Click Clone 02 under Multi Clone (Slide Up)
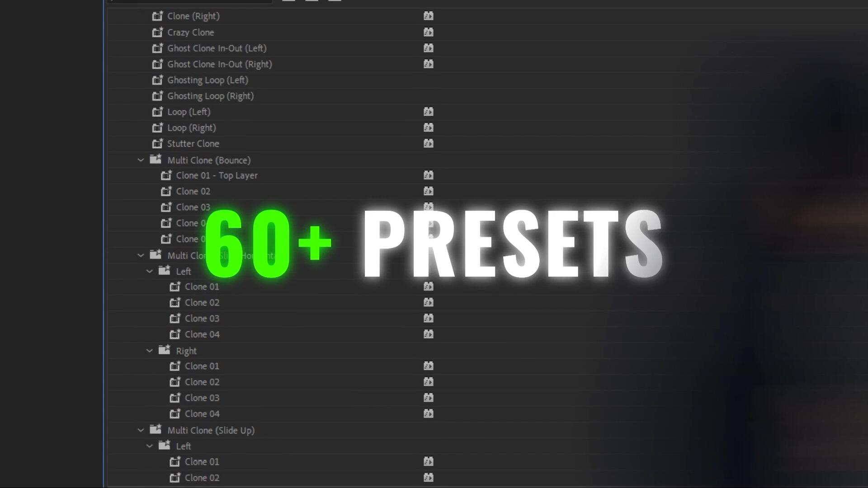The width and height of the screenshot is (868, 488). [202, 477]
